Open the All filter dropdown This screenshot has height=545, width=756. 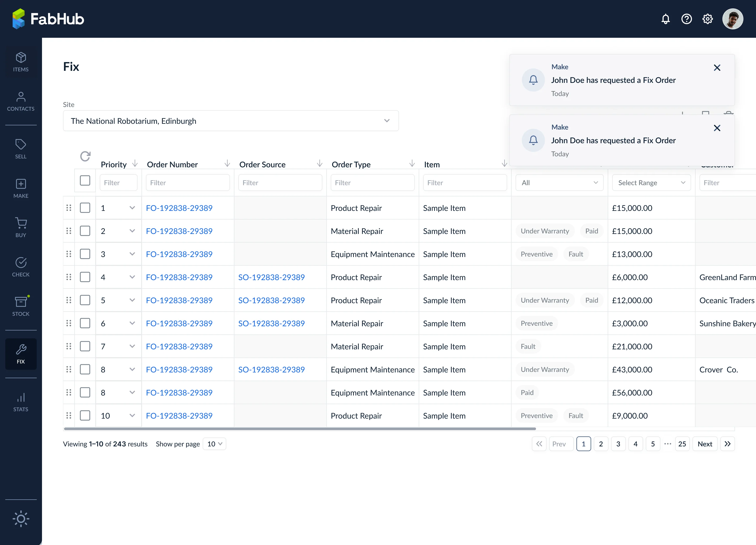559,183
